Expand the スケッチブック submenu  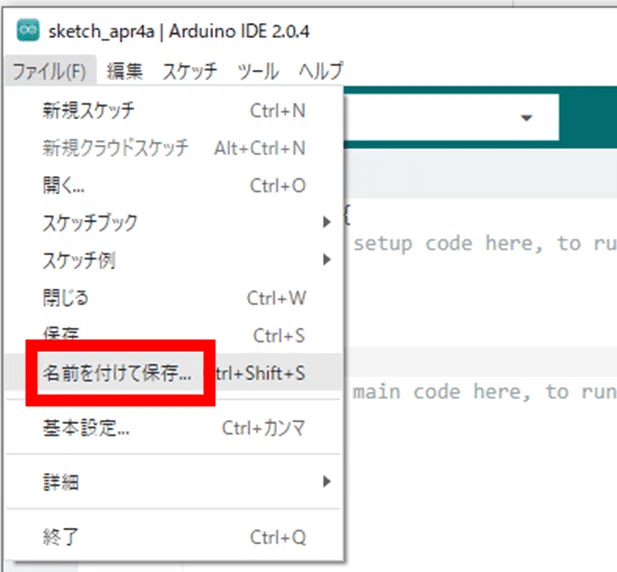click(174, 223)
